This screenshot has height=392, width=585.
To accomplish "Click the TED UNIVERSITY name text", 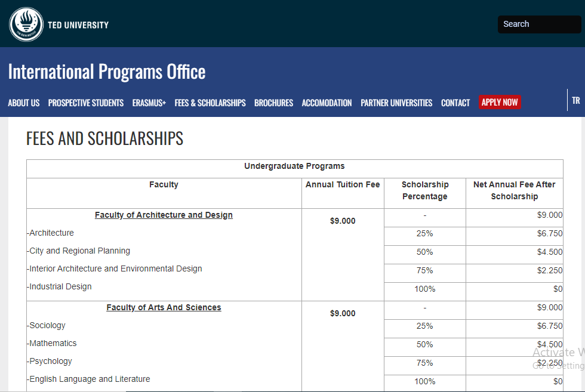I will [78, 25].
